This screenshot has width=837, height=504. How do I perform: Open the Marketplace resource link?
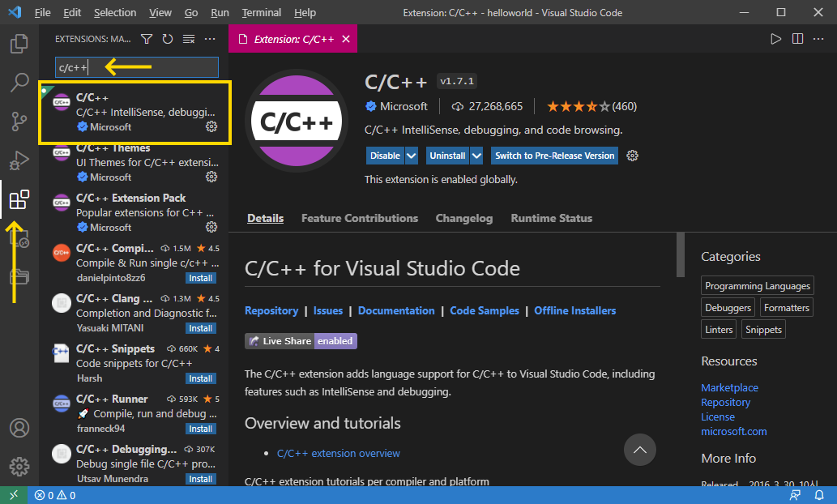[x=729, y=387]
